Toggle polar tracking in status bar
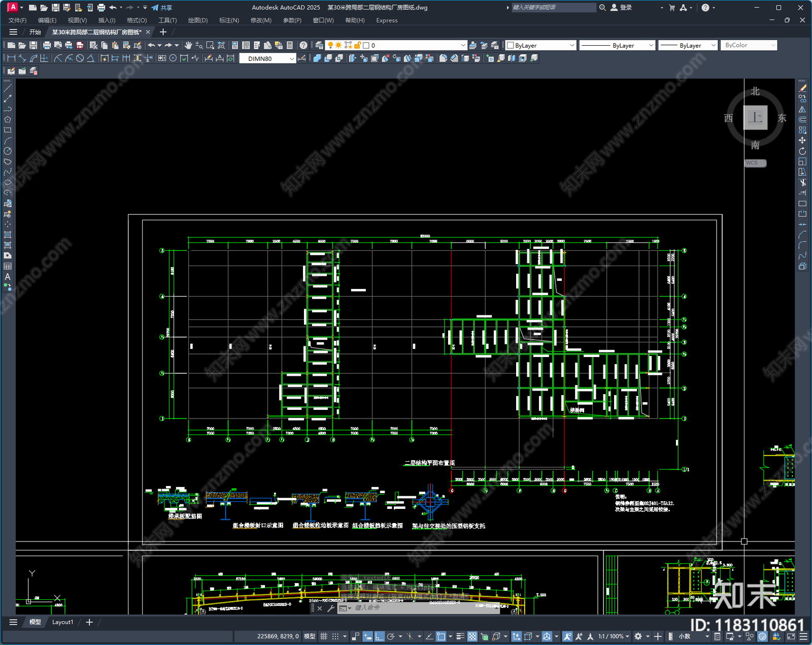Screen dimensions: 812x645 pos(391,636)
